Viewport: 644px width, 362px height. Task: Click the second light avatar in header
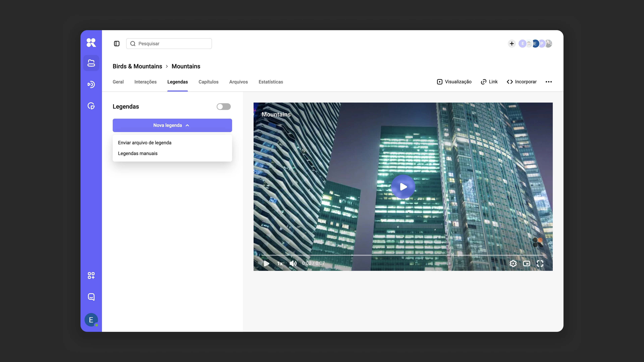coord(529,44)
